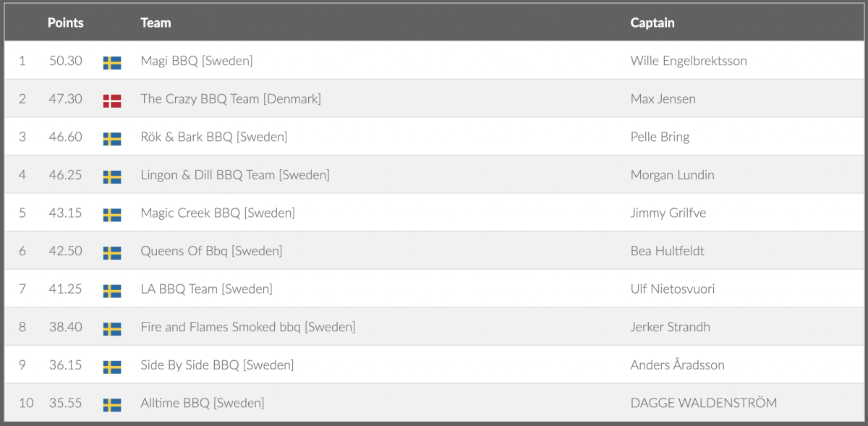
Task: Click the 50.30 points score
Action: (66, 61)
